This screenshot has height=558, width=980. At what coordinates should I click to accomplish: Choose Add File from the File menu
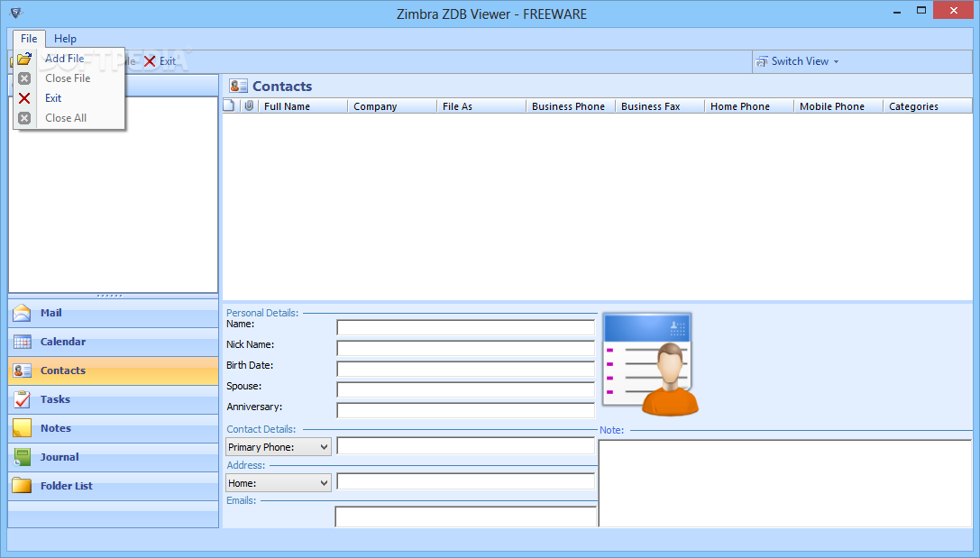pos(69,59)
